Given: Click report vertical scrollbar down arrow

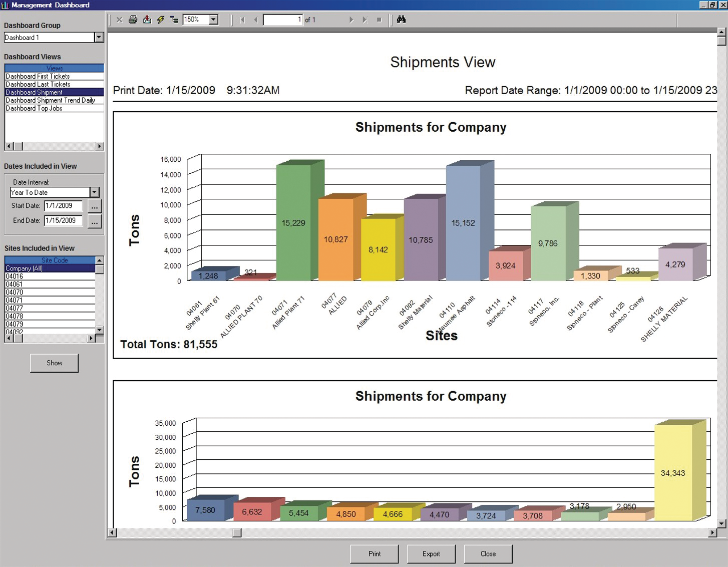Looking at the screenshot, I should coord(721,523).
